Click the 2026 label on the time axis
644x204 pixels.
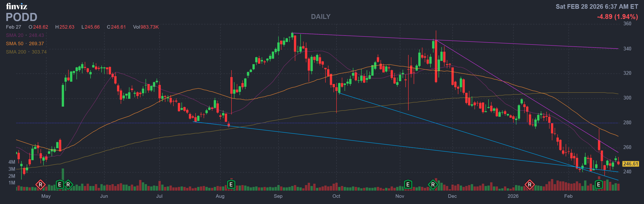pyautogui.click(x=513, y=196)
